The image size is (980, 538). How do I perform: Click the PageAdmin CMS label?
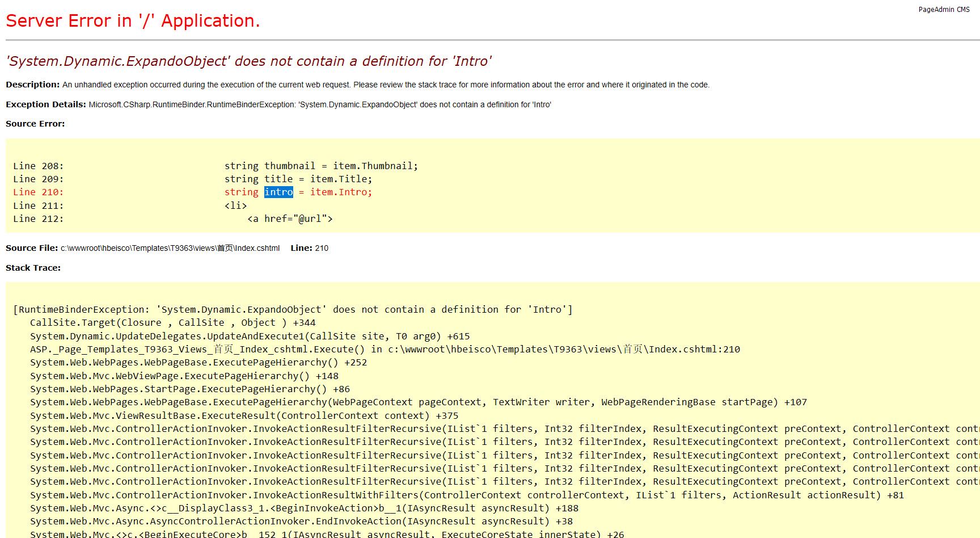tap(944, 10)
